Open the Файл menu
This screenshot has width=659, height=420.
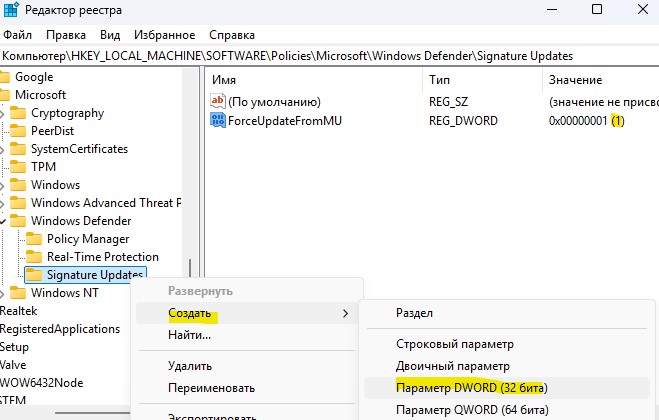tap(17, 35)
